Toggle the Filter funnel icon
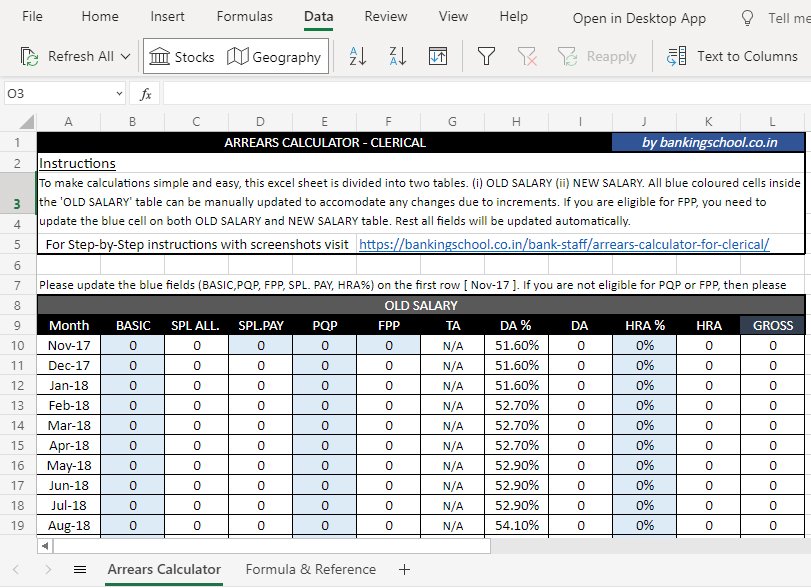Screen dimensions: 811x588 point(486,57)
